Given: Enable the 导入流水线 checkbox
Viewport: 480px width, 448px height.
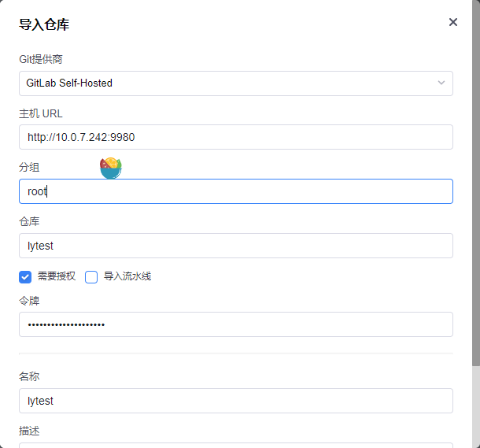Looking at the screenshot, I should point(91,276).
